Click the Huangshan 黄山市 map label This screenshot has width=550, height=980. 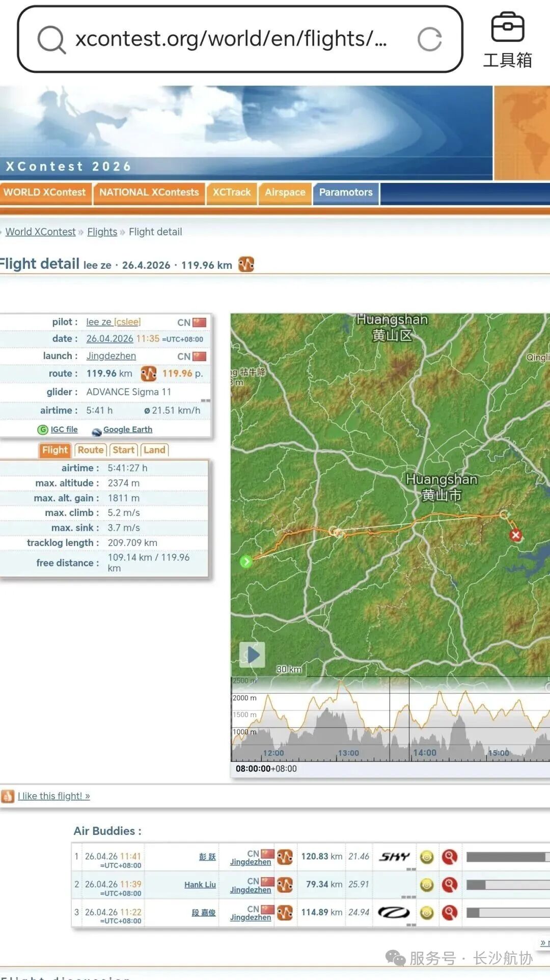coord(442,487)
